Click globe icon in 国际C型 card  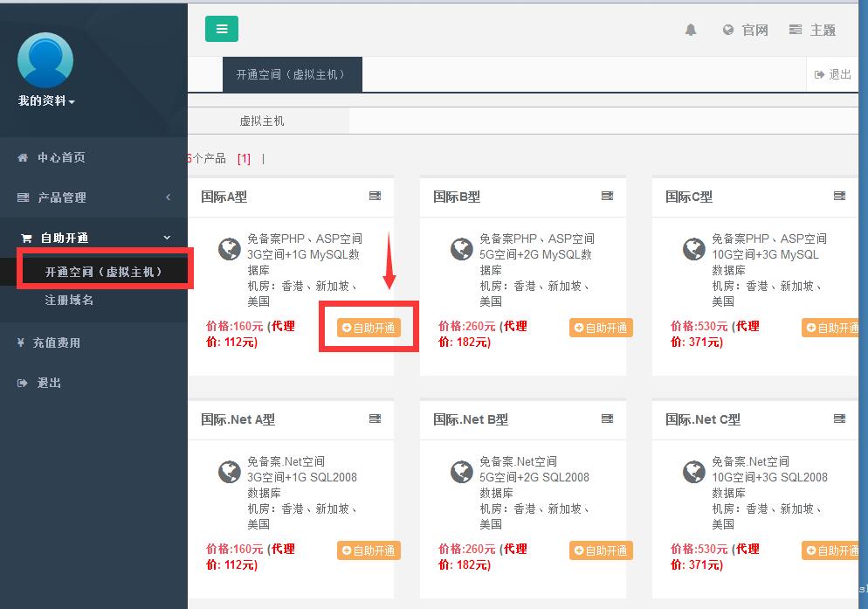click(693, 249)
